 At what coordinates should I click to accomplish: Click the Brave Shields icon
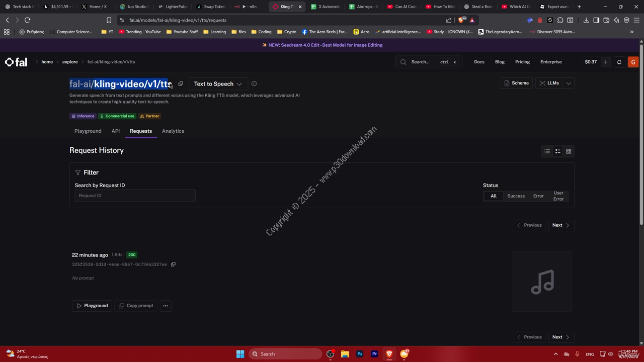coord(461,20)
